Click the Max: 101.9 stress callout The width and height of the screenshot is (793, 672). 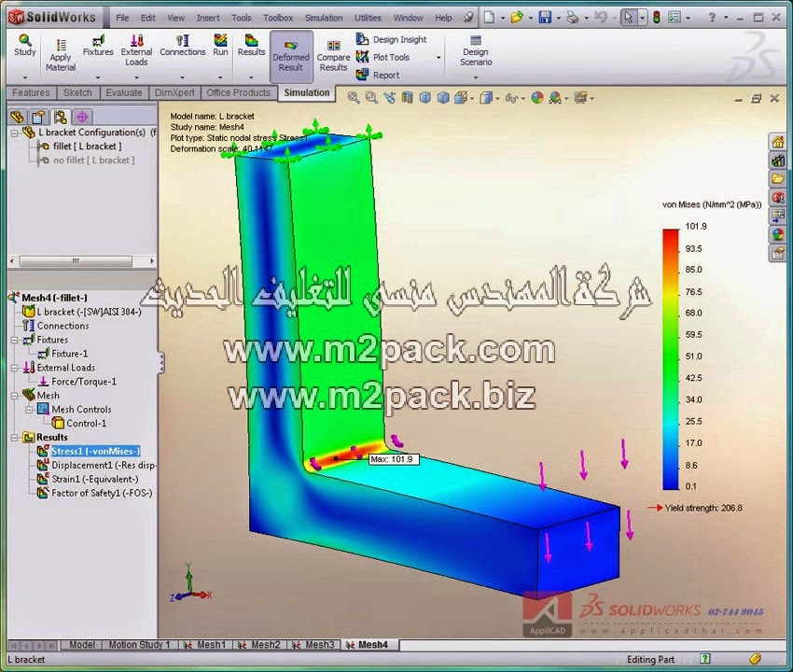pyautogui.click(x=394, y=459)
